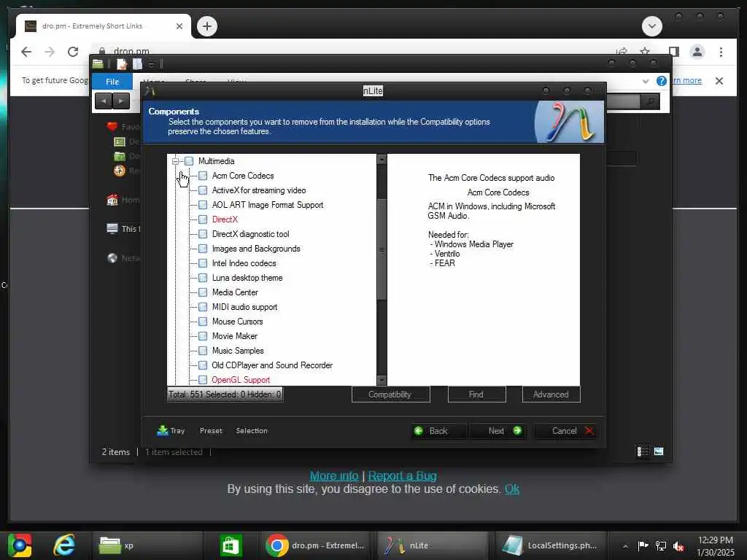Open Chrome tab search dropdown
Image resolution: width=747 pixels, height=560 pixels.
pyautogui.click(x=652, y=26)
